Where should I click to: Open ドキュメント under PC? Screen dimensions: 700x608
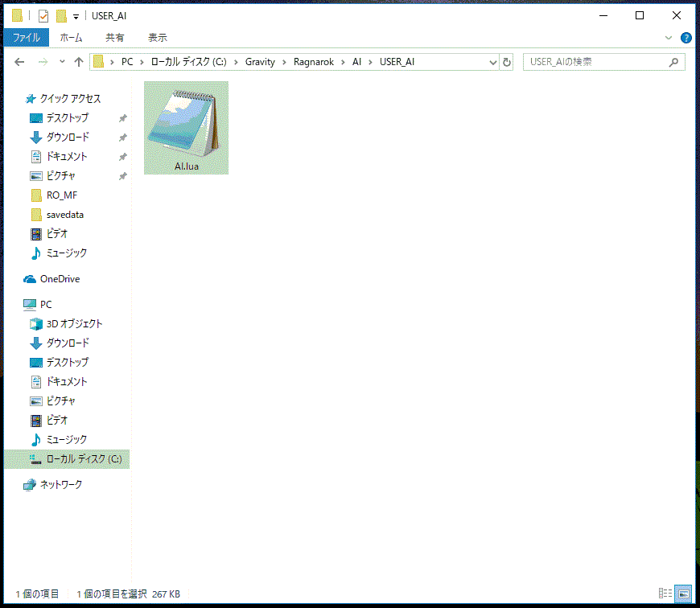(x=67, y=382)
